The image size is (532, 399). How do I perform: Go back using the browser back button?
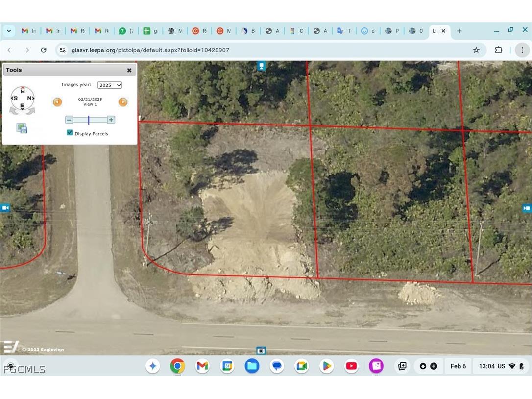coord(10,50)
